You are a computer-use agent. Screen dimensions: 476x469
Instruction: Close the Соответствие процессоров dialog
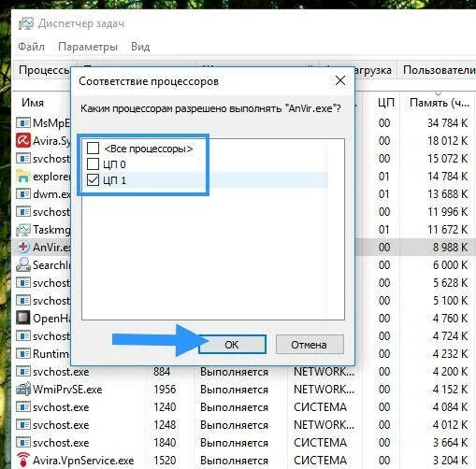pyautogui.click(x=340, y=80)
